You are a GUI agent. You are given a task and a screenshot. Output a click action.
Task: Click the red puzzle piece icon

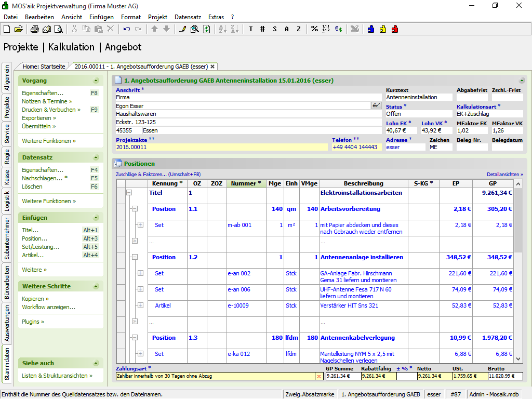(x=395, y=29)
